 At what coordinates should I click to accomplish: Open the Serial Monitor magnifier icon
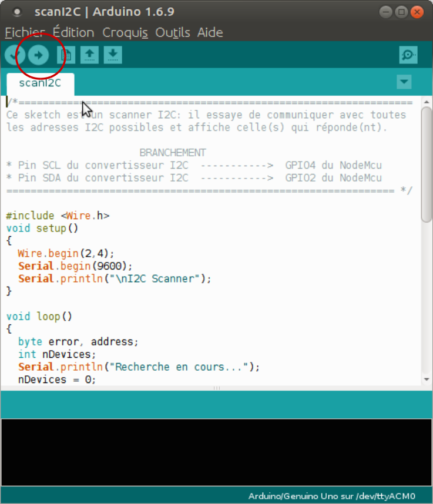coord(408,55)
